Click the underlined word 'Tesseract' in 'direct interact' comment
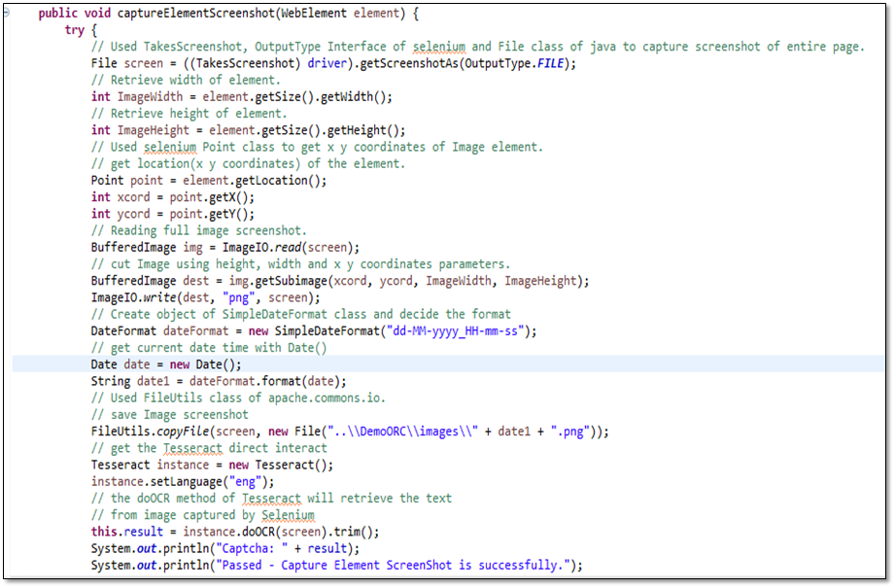The width and height of the screenshot is (895, 588). coord(193,448)
